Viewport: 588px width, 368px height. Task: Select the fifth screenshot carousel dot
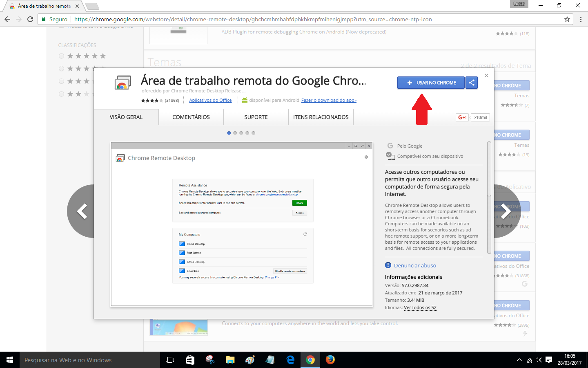coord(254,133)
